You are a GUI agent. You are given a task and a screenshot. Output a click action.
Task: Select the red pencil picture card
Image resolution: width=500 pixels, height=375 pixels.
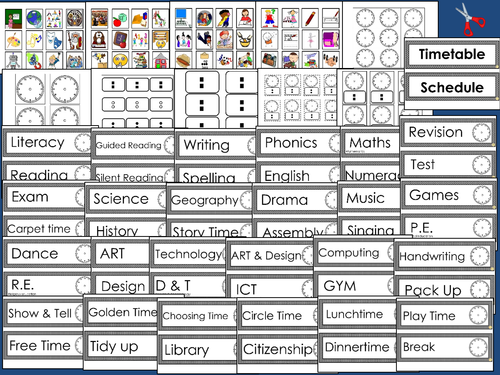311,19
